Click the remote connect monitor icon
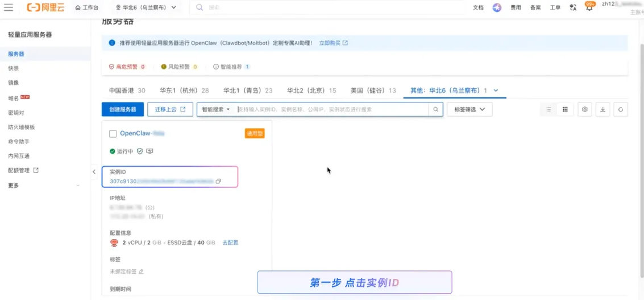644x300 pixels. click(x=149, y=151)
